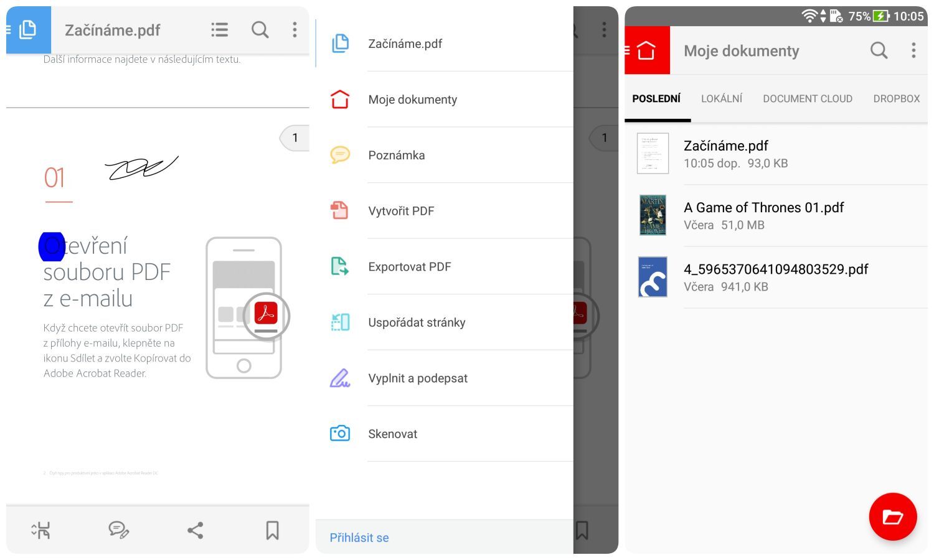Screen dimensions: 934x560
Task: Switch to the LOKÁLNÍ tab
Action: pos(721,98)
